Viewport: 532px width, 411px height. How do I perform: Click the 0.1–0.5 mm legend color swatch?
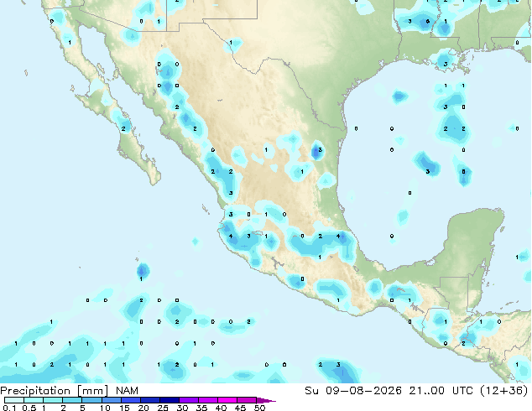pos(14,400)
